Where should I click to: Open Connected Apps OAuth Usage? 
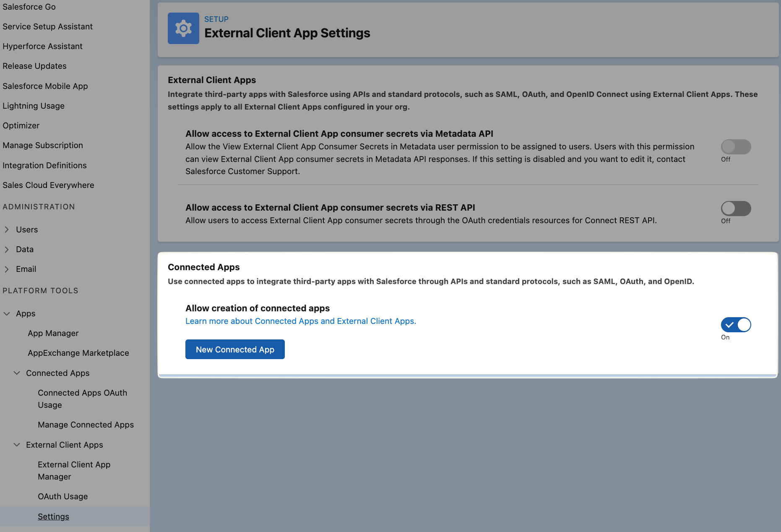pos(82,399)
